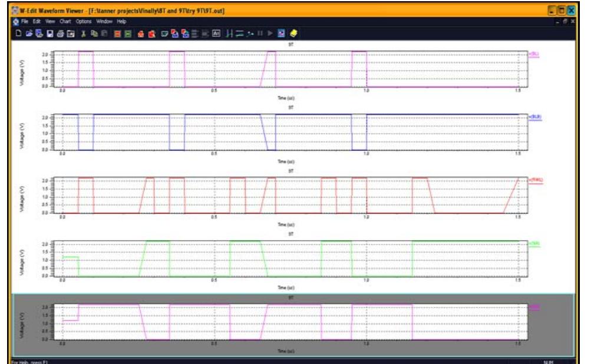
Task: Click the first red-and-blue overlapping windows icon
Action: coord(174,34)
